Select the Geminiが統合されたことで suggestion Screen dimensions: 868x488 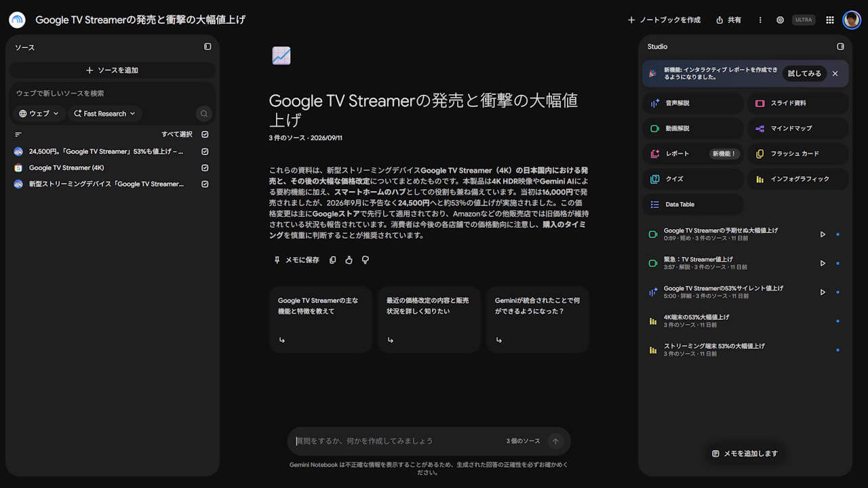(x=538, y=320)
